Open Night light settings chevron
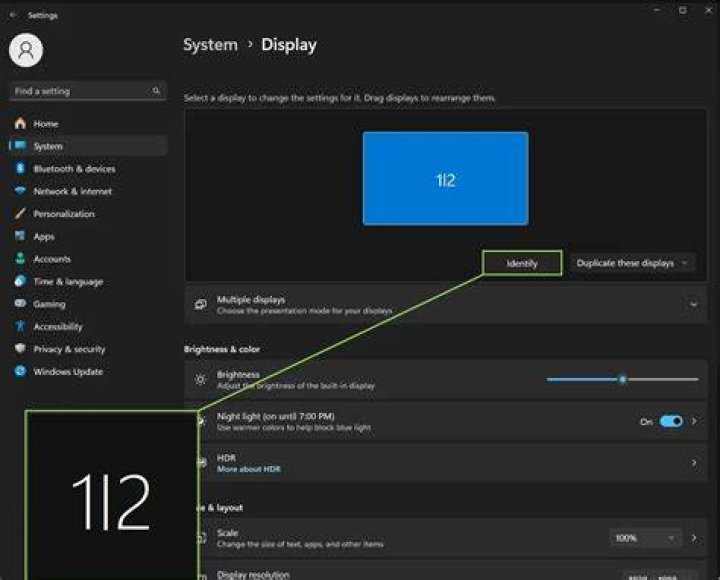Viewport: 720px width, 580px height. (694, 421)
